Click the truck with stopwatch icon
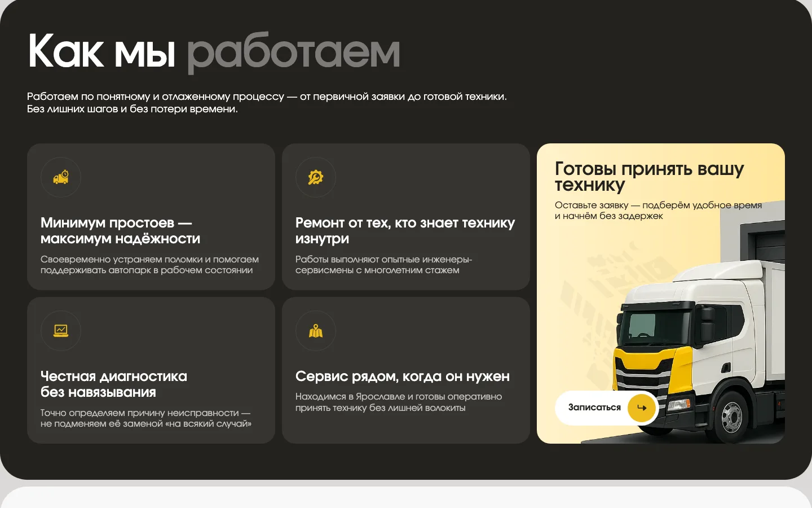Viewport: 812px width, 508px height. pos(61,177)
